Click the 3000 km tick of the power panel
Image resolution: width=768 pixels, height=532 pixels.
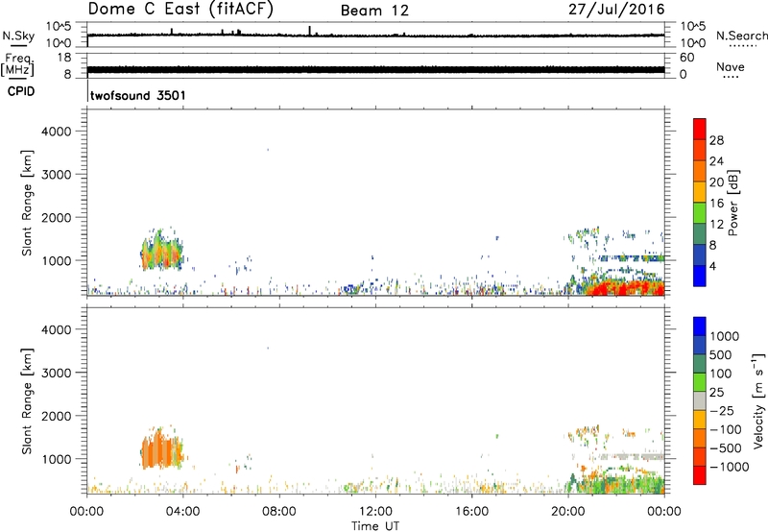coord(57,175)
